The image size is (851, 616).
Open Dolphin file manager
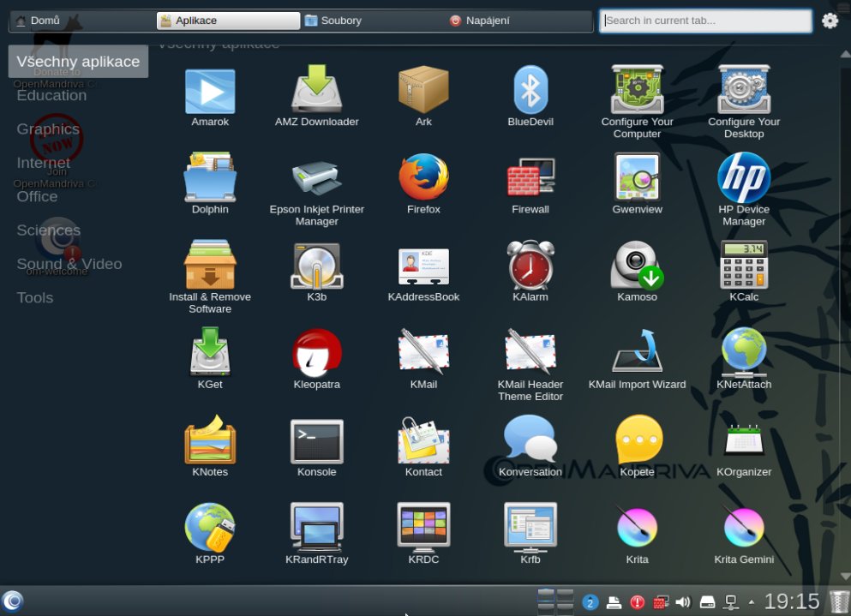(210, 180)
